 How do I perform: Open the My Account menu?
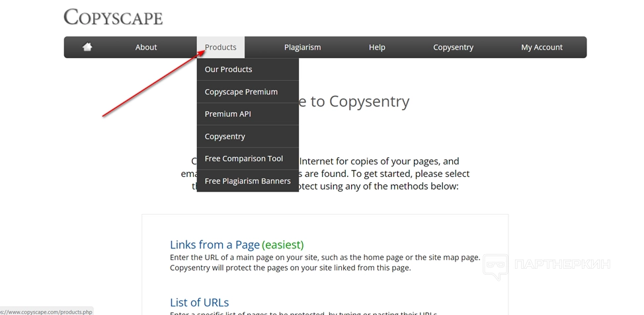tap(542, 47)
